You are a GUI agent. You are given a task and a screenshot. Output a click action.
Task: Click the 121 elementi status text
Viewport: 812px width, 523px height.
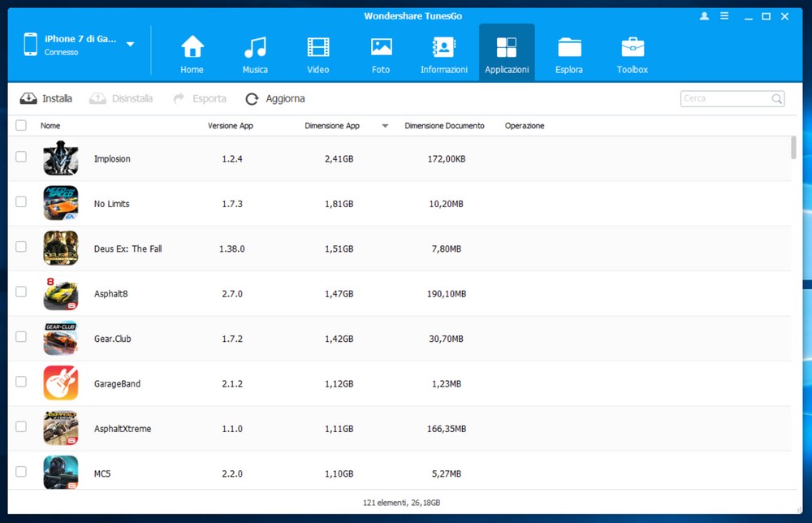401,503
